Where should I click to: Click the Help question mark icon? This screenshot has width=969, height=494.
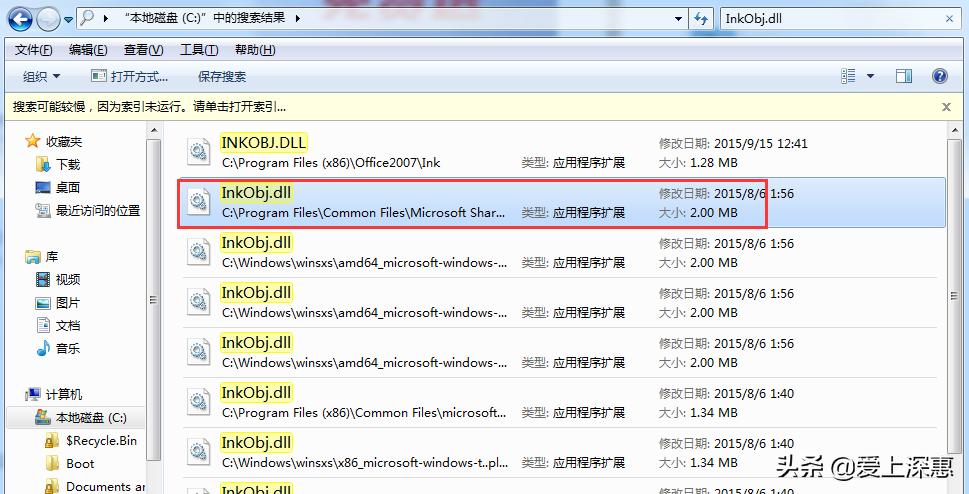(x=939, y=76)
